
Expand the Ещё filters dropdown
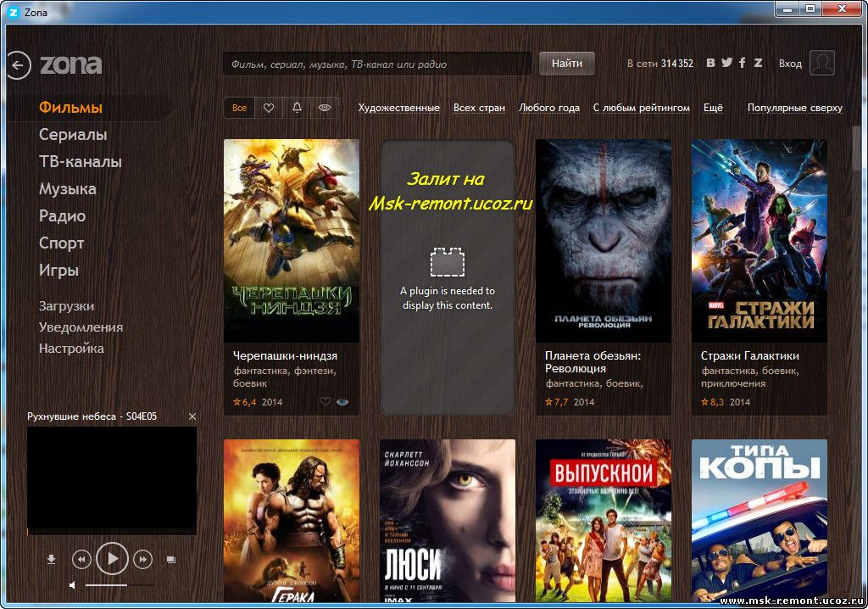[x=713, y=108]
